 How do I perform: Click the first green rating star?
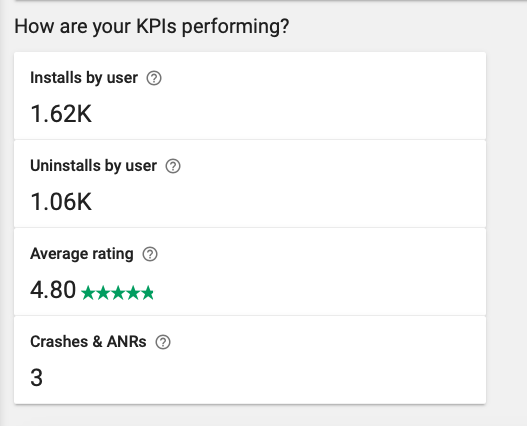[x=88, y=293]
